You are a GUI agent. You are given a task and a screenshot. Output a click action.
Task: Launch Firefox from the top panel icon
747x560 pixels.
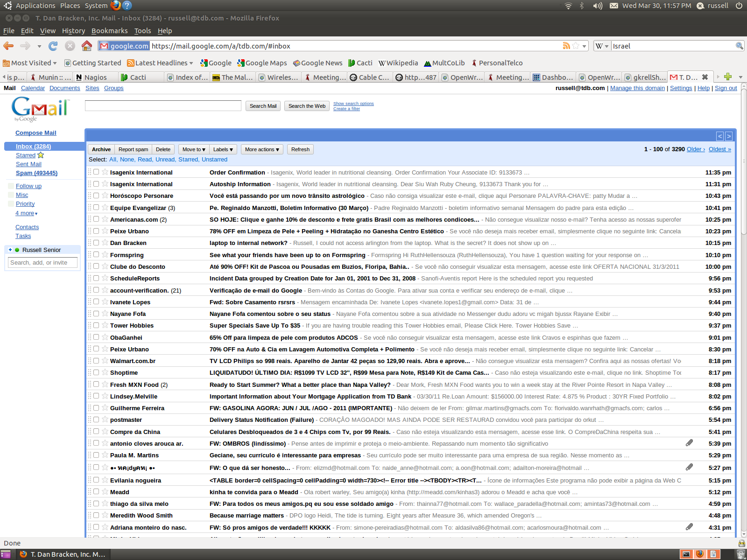click(116, 6)
